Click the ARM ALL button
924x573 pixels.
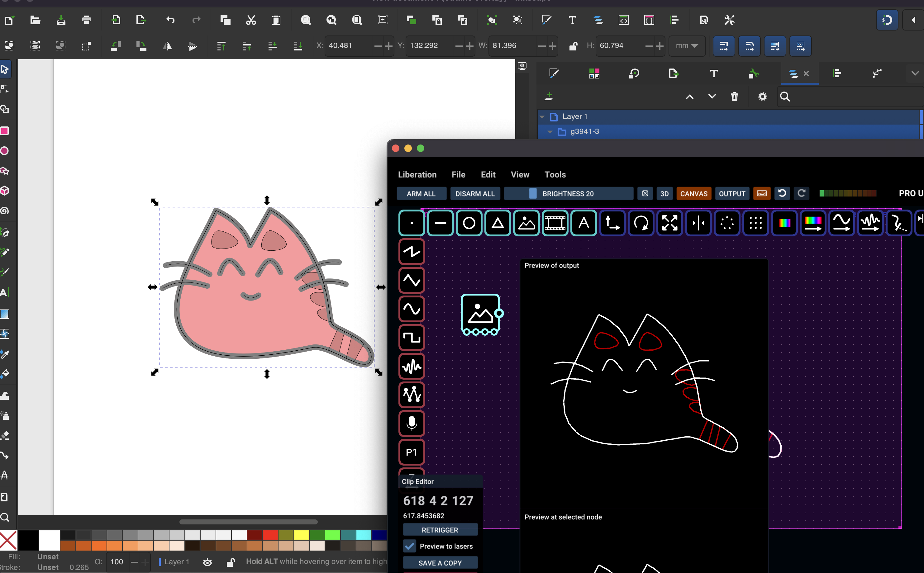coord(422,194)
